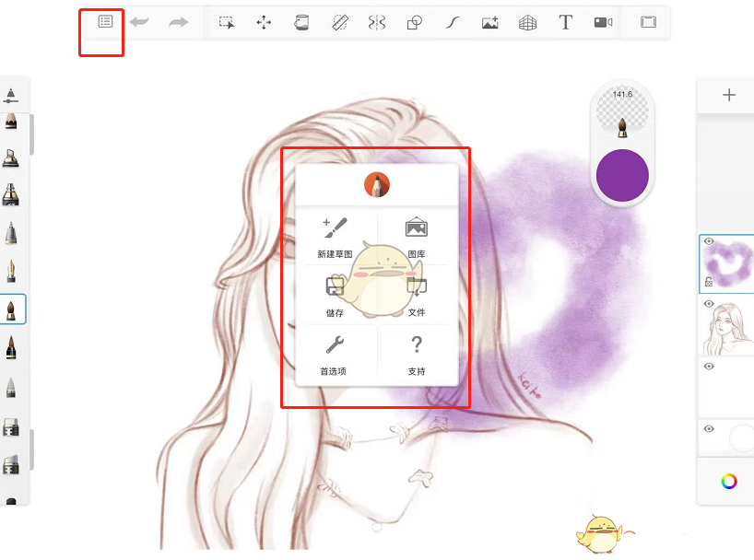754x560 pixels.
Task: Add a new layer with plus
Action: pyautogui.click(x=729, y=95)
